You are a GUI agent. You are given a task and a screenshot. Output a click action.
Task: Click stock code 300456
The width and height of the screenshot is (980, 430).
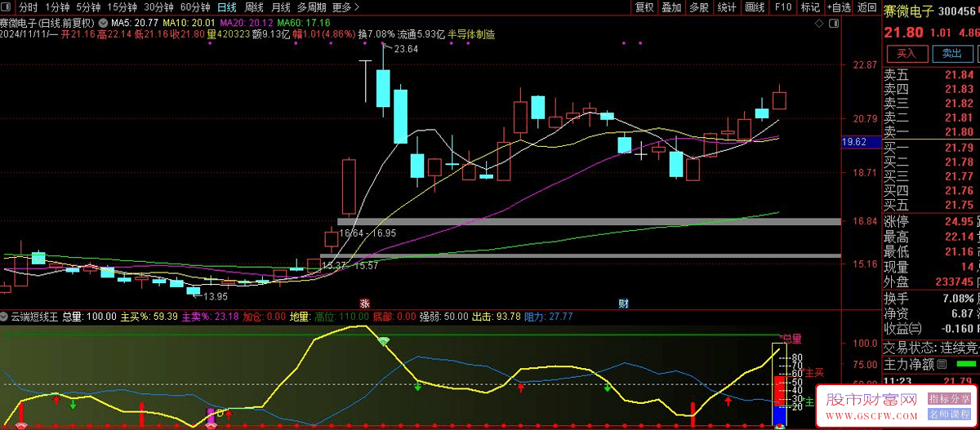(959, 11)
